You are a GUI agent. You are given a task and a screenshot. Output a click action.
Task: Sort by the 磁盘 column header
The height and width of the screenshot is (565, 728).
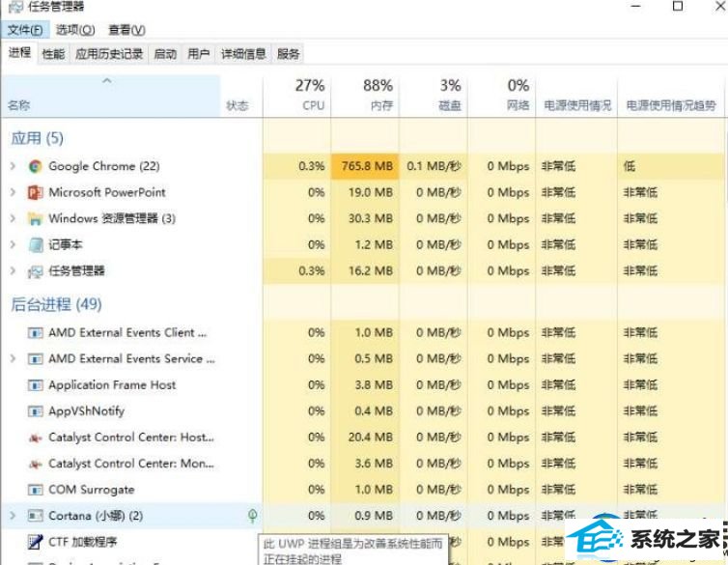pos(434,96)
